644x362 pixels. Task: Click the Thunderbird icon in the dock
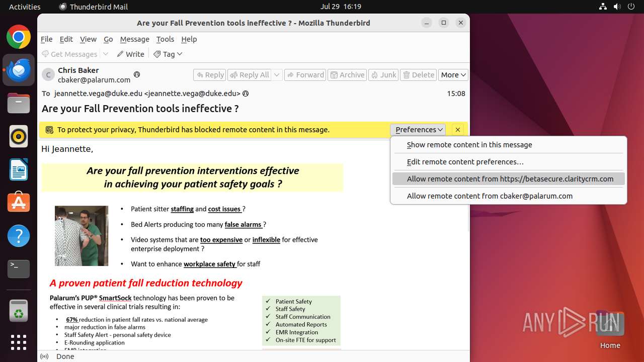point(19,70)
